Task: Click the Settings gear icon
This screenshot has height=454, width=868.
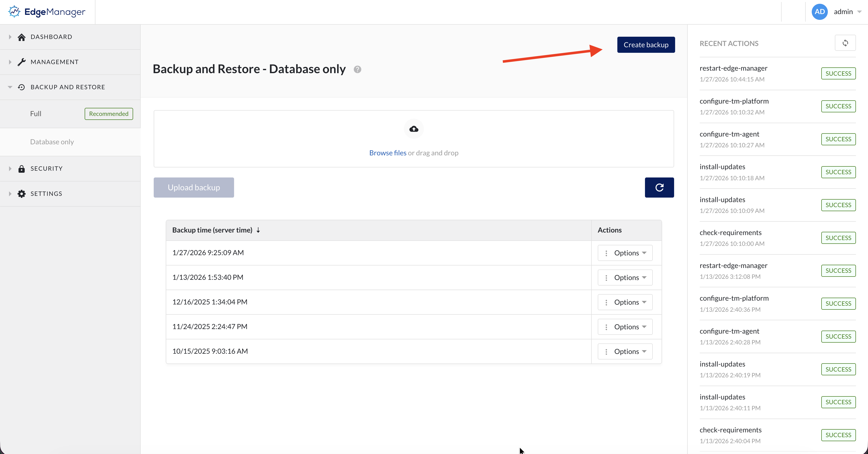Action: (x=22, y=194)
